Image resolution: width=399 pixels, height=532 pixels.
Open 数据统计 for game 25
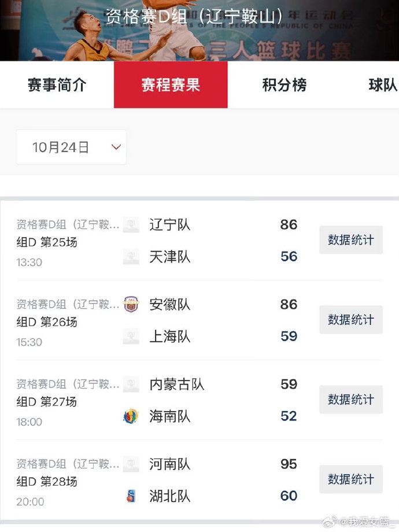click(x=351, y=240)
